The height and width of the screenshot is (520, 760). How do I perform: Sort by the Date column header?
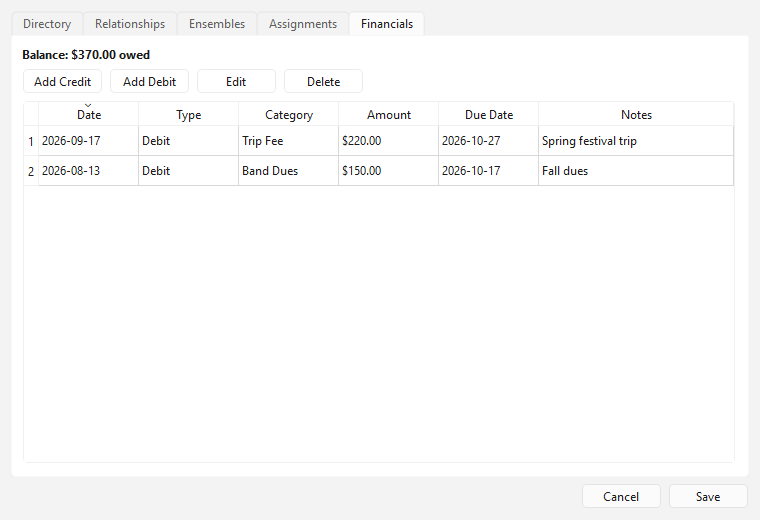coord(89,114)
